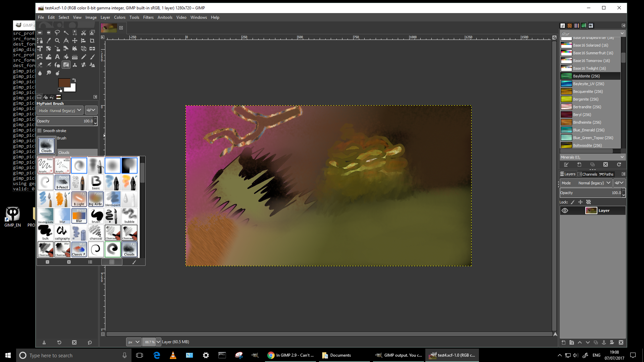644x362 pixels.
Task: Select the Measure compass tool
Action: (66, 41)
